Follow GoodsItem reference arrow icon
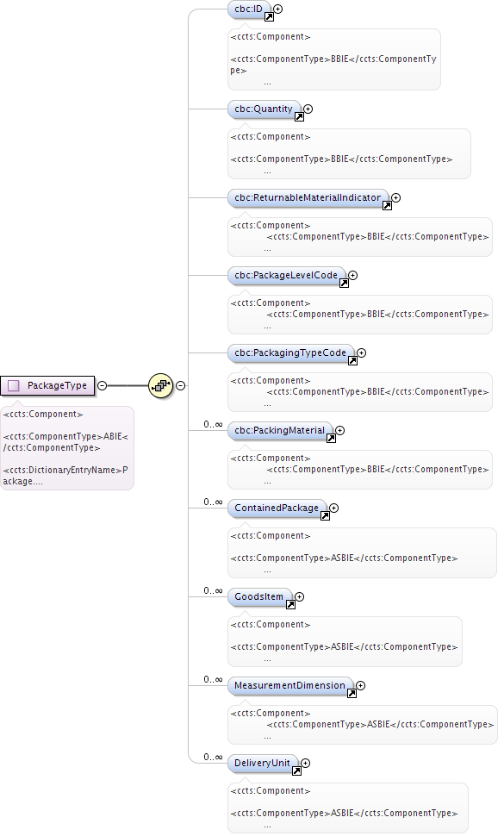The width and height of the screenshot is (504, 836). (x=291, y=605)
